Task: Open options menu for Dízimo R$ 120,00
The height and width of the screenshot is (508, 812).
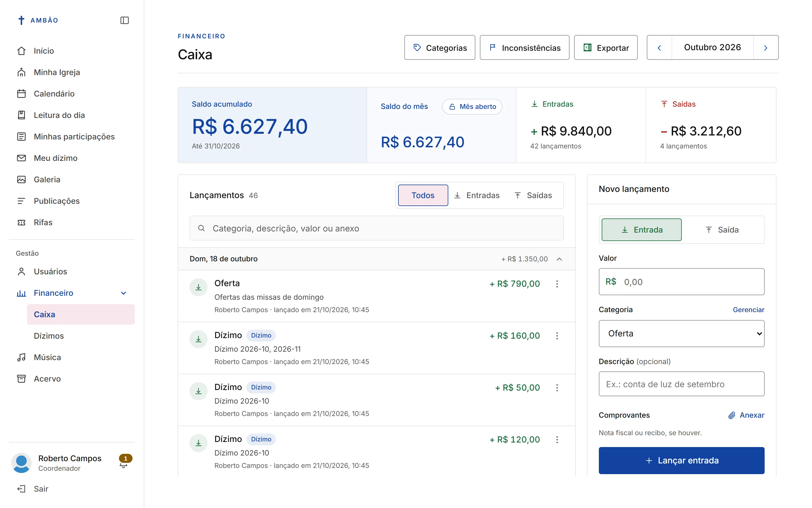Action: click(x=557, y=440)
